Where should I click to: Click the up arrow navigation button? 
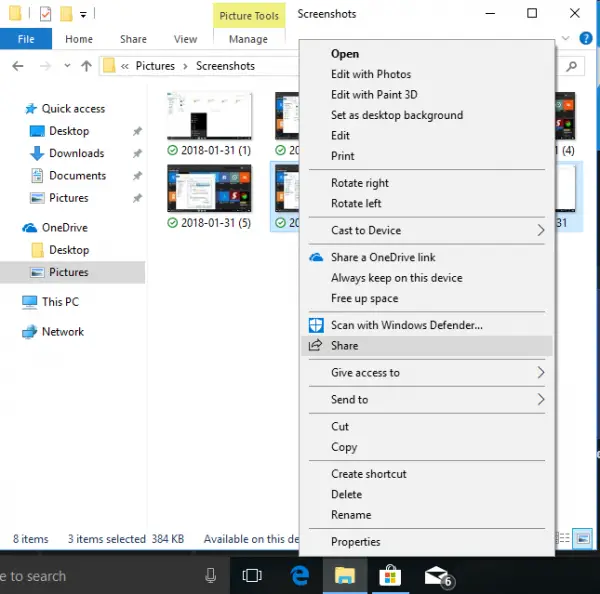coord(85,66)
